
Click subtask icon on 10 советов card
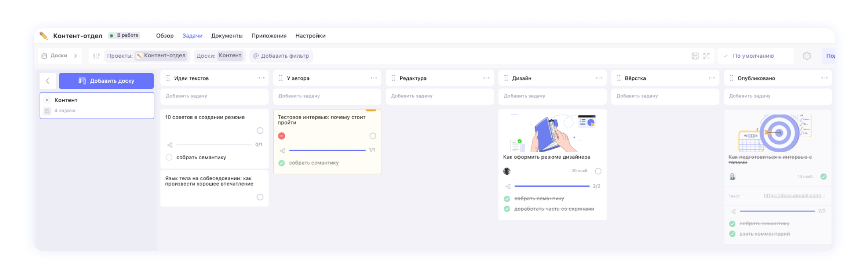click(170, 145)
